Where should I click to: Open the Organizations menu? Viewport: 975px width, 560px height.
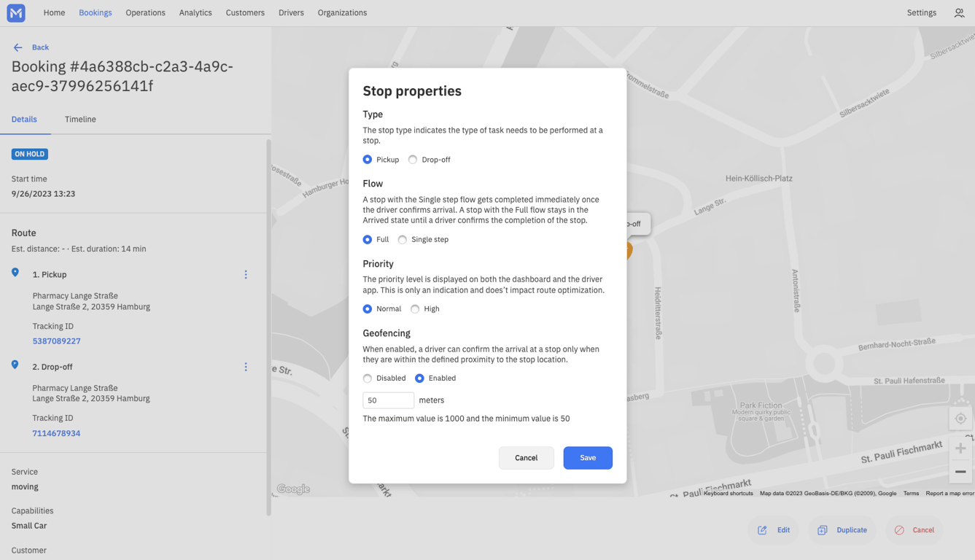342,13
